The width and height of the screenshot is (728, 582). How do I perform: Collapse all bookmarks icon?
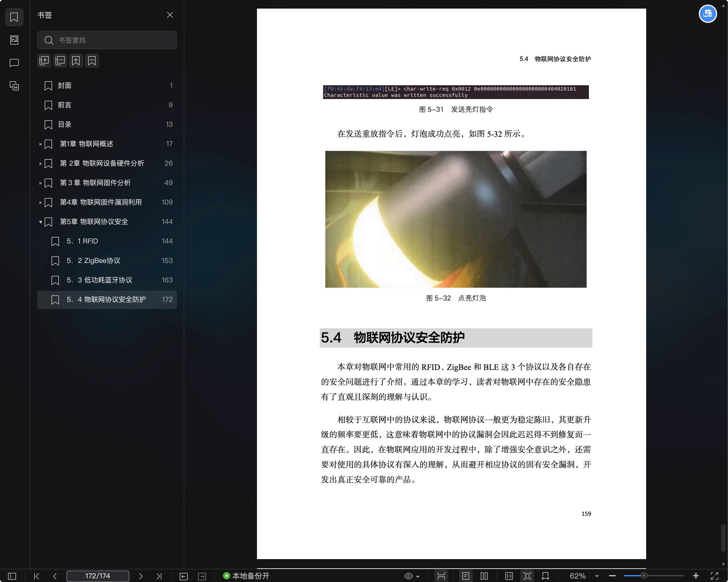click(x=60, y=61)
